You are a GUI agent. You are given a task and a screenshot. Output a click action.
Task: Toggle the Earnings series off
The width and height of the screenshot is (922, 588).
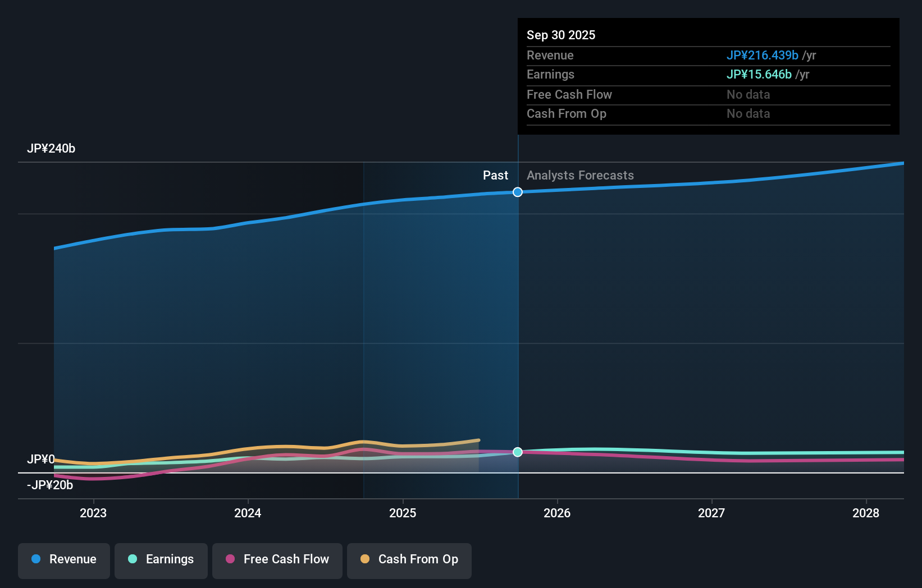(161, 560)
